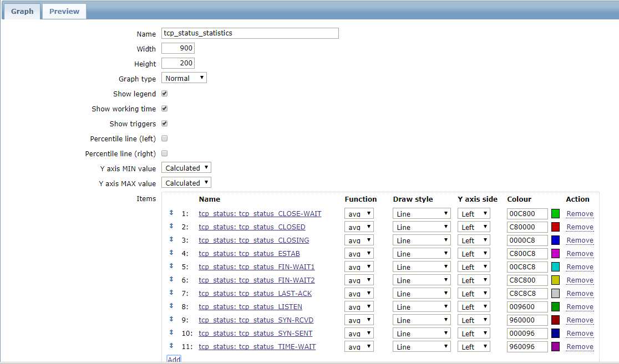Click Add below the items list
The width and height of the screenshot is (619, 364).
(x=174, y=359)
